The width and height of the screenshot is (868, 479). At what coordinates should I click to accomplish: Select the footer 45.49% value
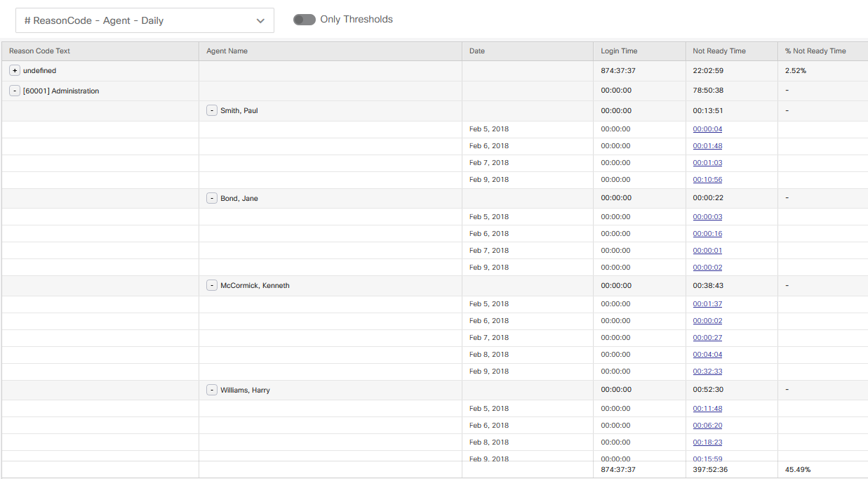coord(798,470)
